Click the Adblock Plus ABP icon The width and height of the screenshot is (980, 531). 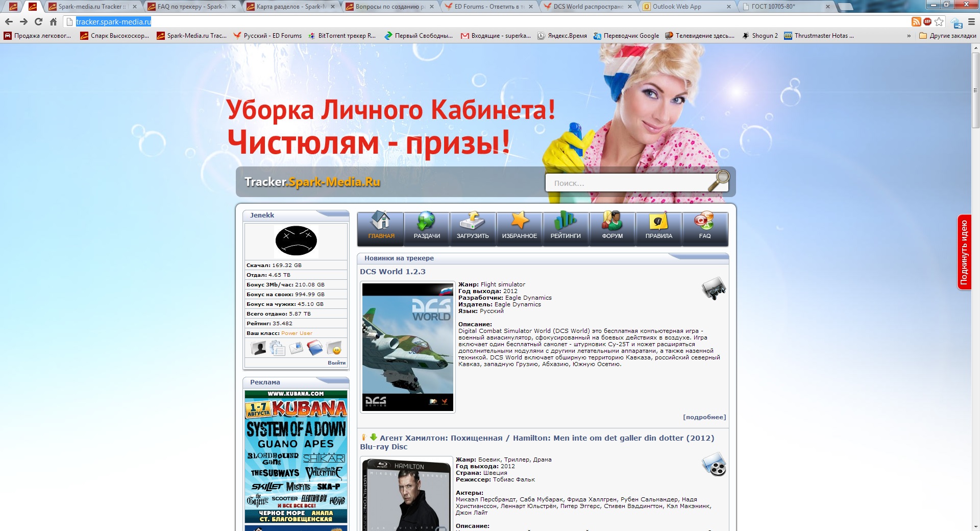point(927,21)
